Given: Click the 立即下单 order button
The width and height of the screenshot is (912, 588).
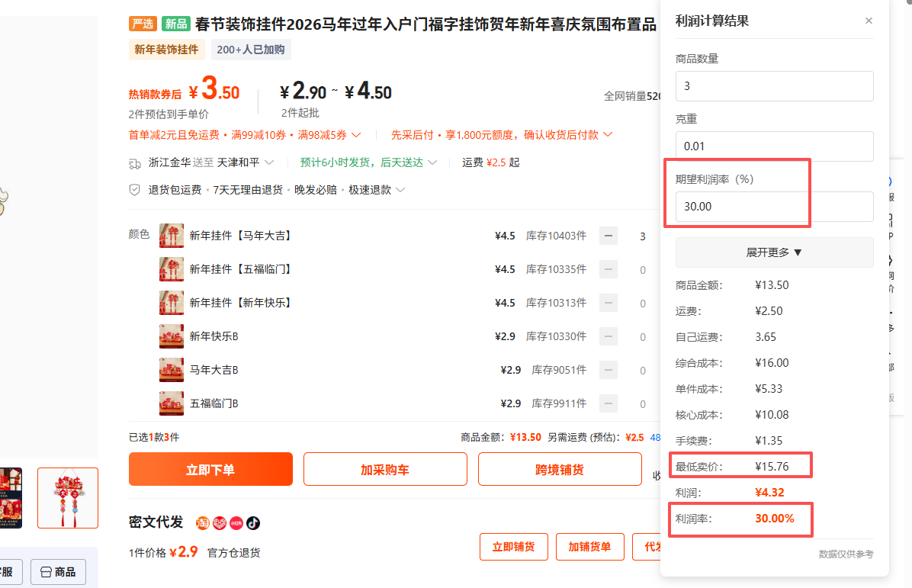Looking at the screenshot, I should [x=210, y=469].
